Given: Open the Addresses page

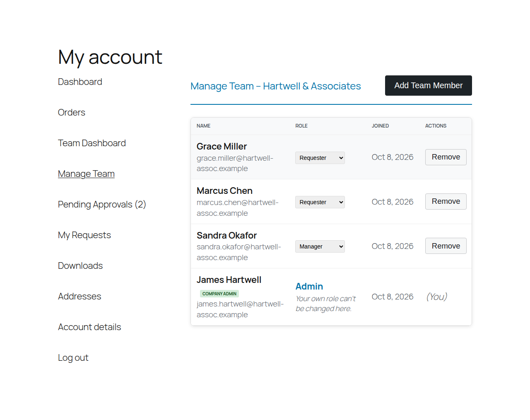Looking at the screenshot, I should pyautogui.click(x=79, y=297).
